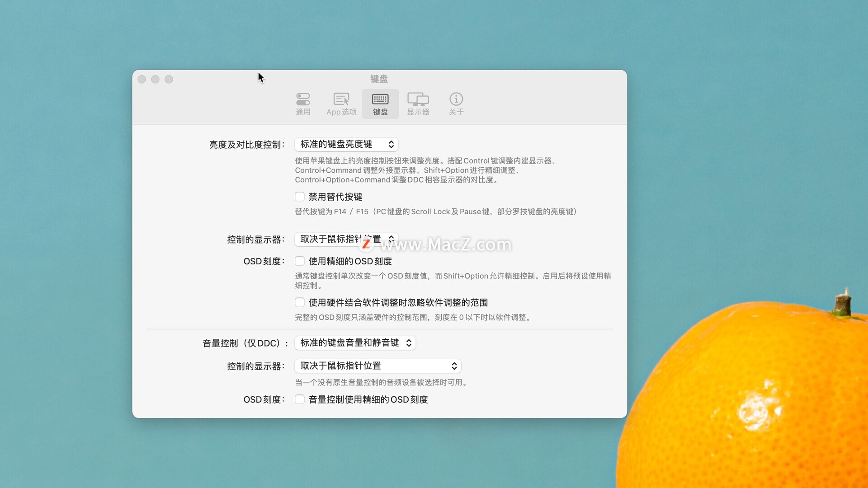The image size is (868, 488).
Task: Enable 禁用替代按键 checkbox
Action: pos(300,197)
